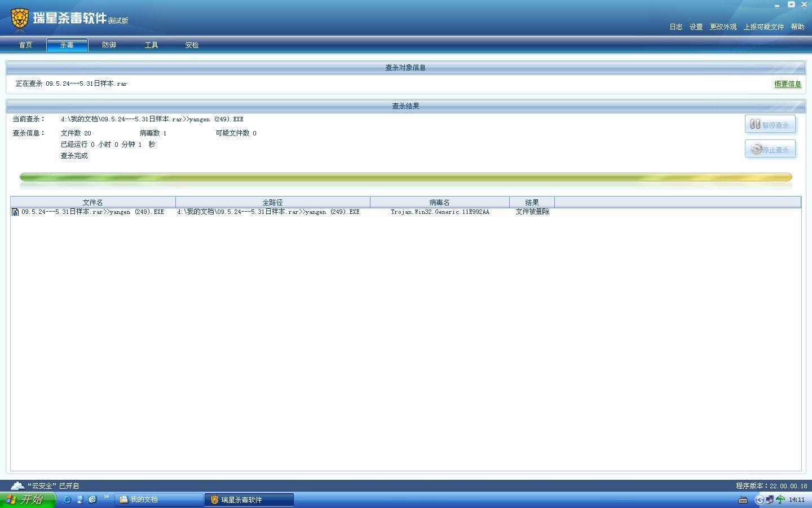This screenshot has height=508, width=812.
Task: Click the 文件数 20 count
Action: tap(76, 133)
